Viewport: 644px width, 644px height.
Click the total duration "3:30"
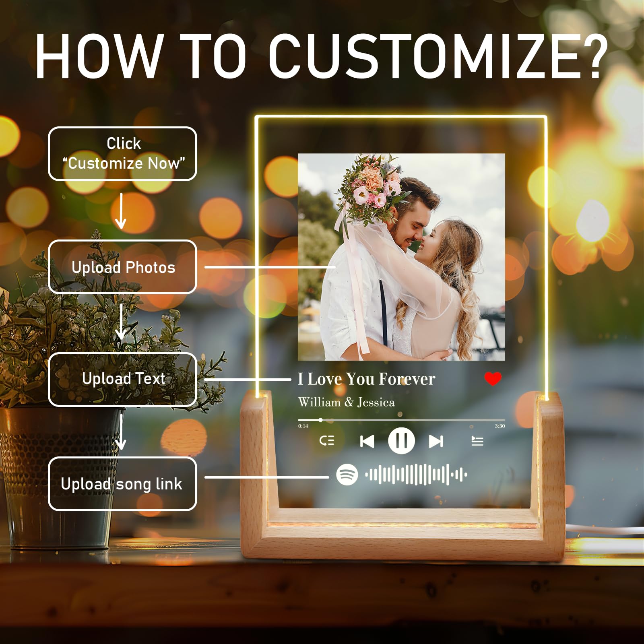[x=500, y=426]
